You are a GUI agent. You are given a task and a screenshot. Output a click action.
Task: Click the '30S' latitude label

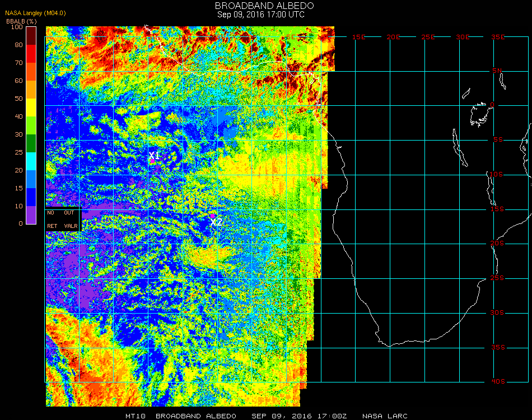[497, 313]
